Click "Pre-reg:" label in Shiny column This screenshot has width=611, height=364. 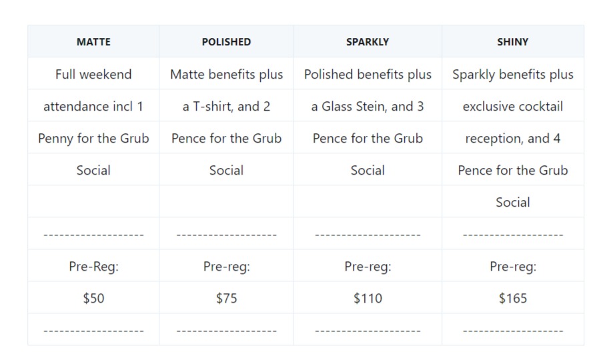click(512, 266)
